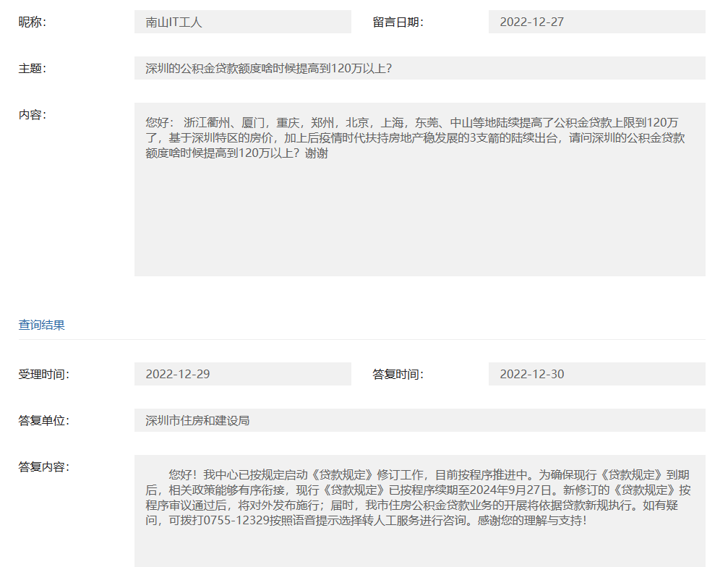Click the 主题 label
The width and height of the screenshot is (728, 567).
coord(32,68)
